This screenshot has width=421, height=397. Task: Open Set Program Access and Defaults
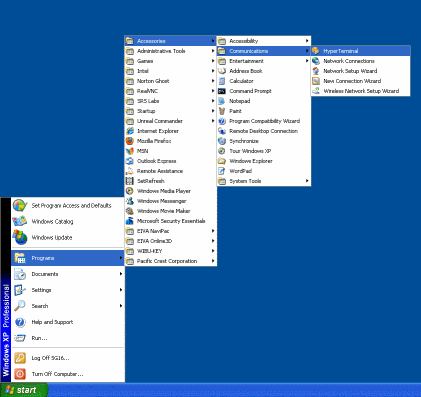pyautogui.click(x=68, y=205)
